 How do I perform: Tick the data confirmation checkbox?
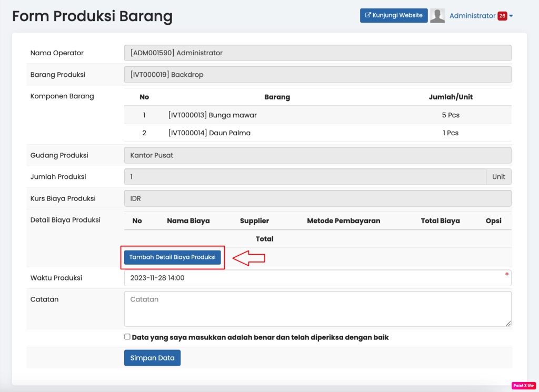(x=127, y=337)
